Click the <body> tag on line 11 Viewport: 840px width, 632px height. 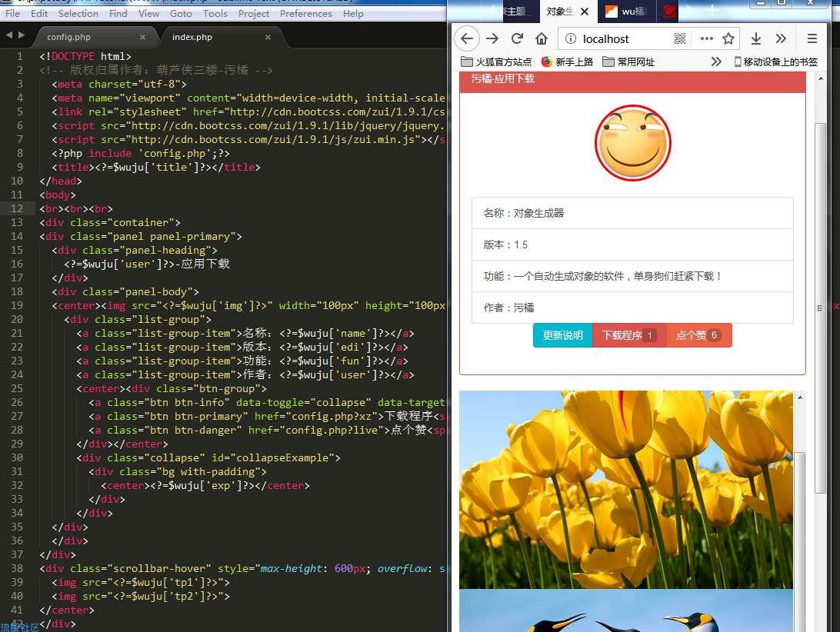58,195
